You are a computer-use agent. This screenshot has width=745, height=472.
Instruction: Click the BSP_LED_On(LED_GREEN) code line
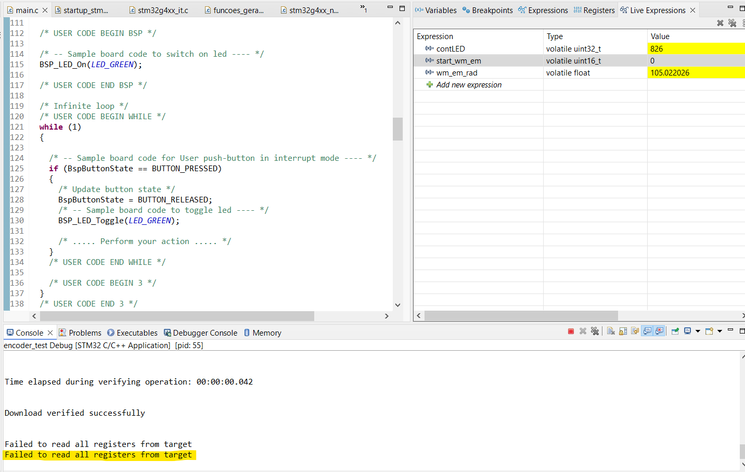[91, 64]
